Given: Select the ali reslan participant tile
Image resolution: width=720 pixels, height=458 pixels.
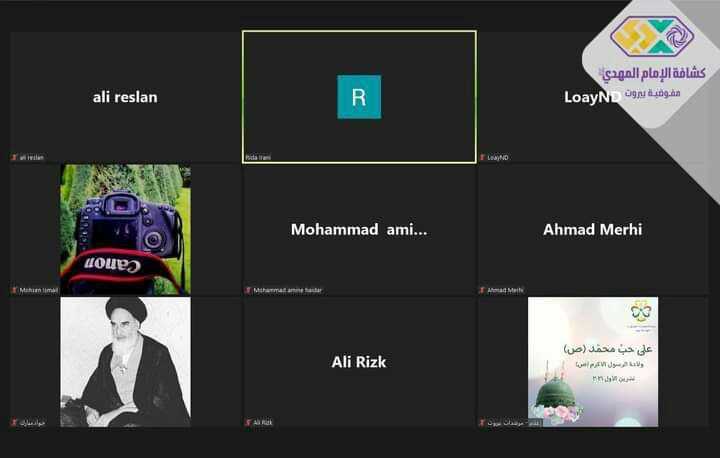Looking at the screenshot, I should click(125, 97).
